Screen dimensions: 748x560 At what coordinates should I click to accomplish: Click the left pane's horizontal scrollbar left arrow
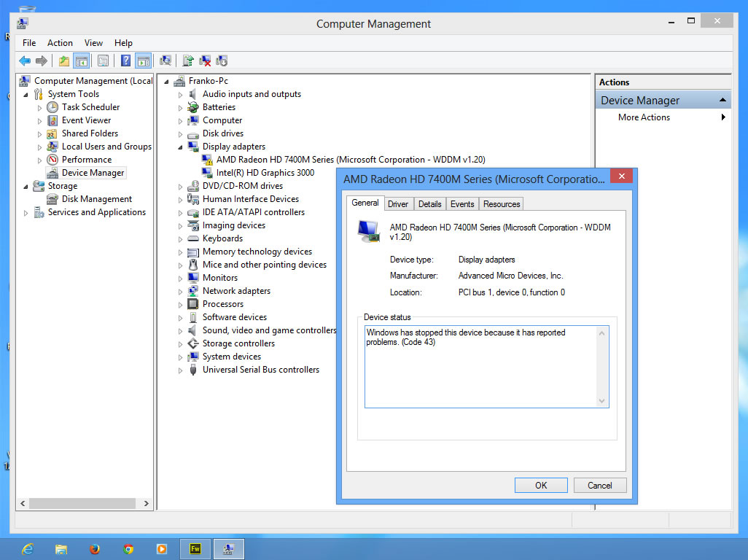(x=23, y=503)
